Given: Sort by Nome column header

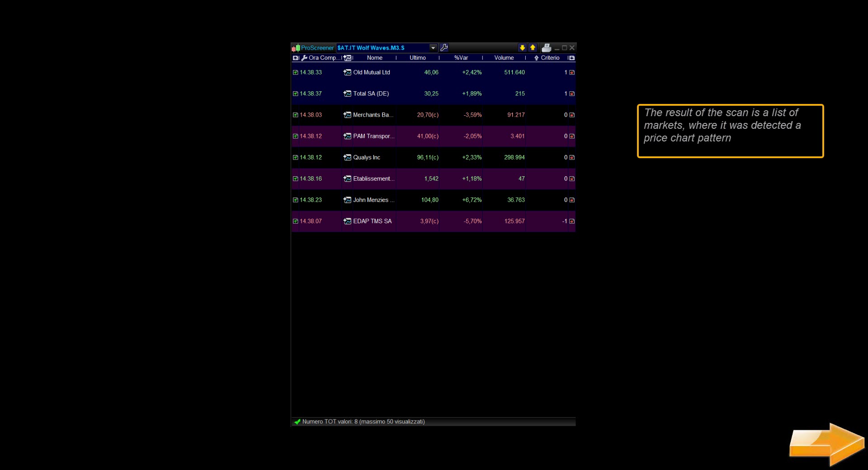Looking at the screenshot, I should coord(374,58).
